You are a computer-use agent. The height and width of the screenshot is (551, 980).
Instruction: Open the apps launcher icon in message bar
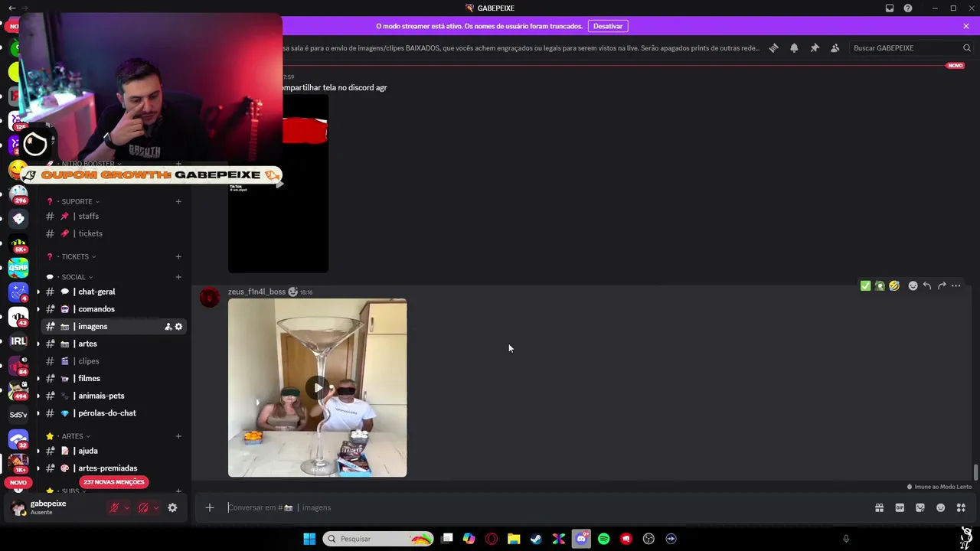point(961,507)
